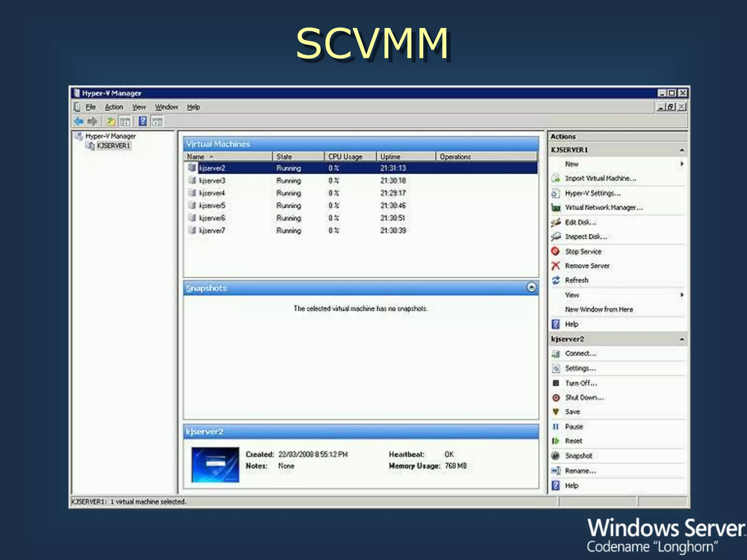The height and width of the screenshot is (560, 747).
Task: Open the View menu in menu bar
Action: 139,107
